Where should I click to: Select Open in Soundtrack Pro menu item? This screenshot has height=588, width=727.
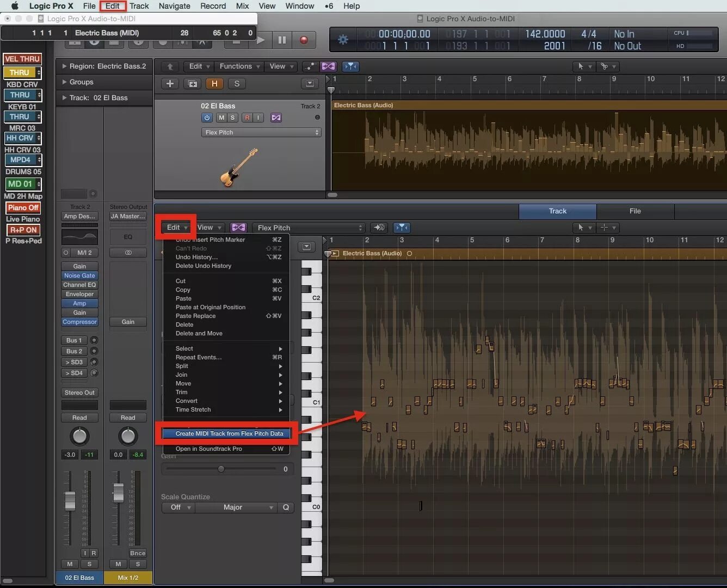(x=226, y=449)
